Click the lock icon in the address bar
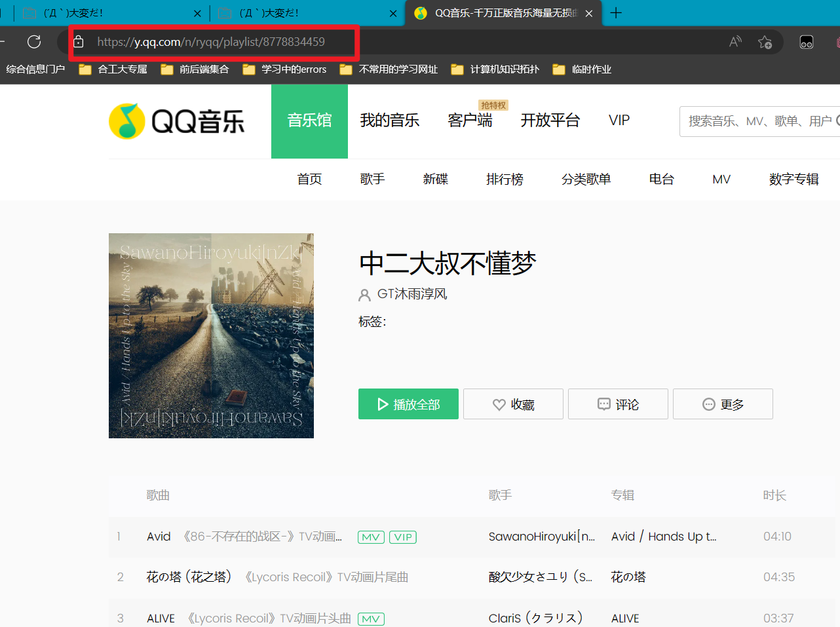 point(79,42)
